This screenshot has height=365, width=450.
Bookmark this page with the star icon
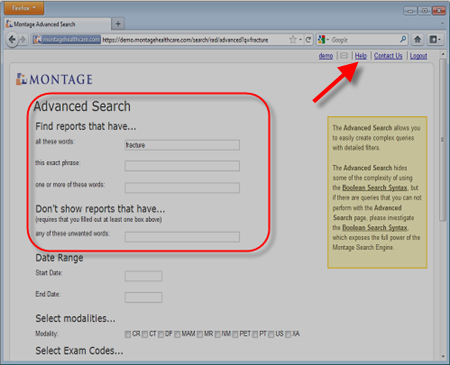click(x=292, y=40)
